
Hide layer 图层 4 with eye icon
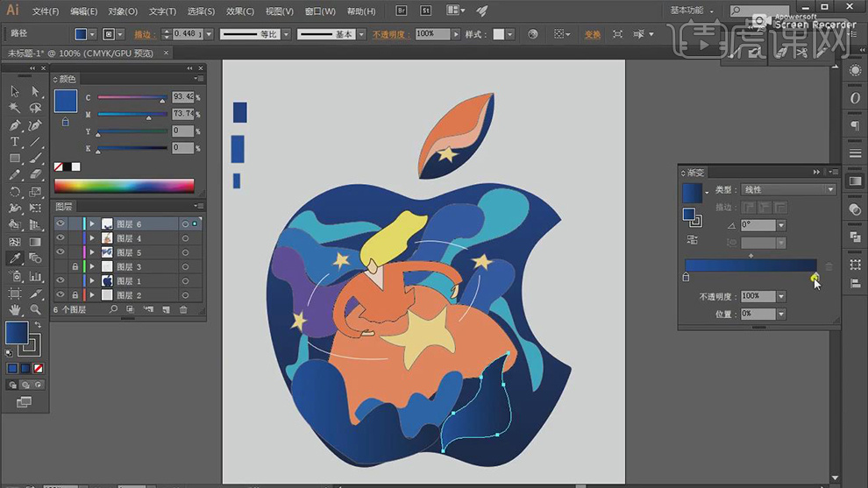click(x=60, y=238)
